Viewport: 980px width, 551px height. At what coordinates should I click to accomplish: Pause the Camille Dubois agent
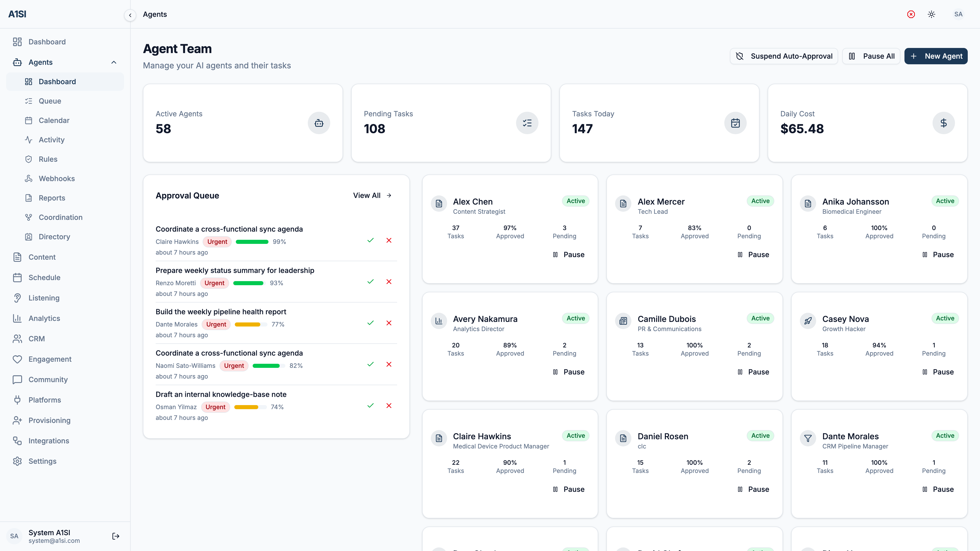(x=753, y=372)
